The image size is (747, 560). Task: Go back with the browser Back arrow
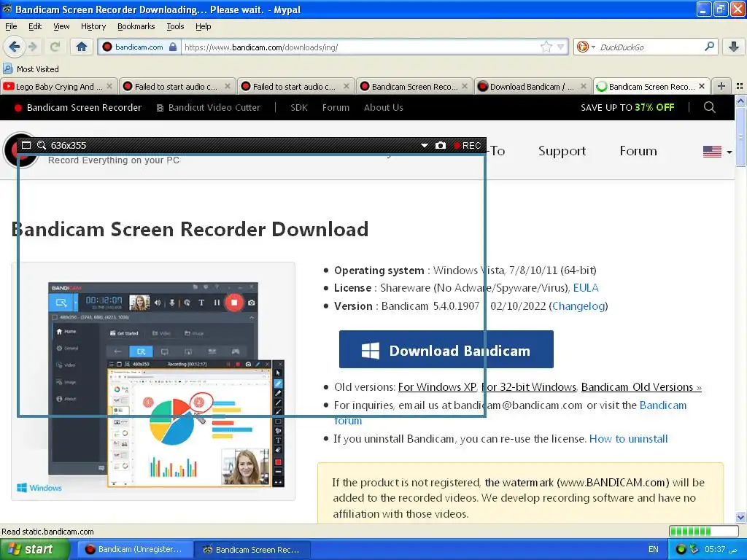click(x=14, y=47)
